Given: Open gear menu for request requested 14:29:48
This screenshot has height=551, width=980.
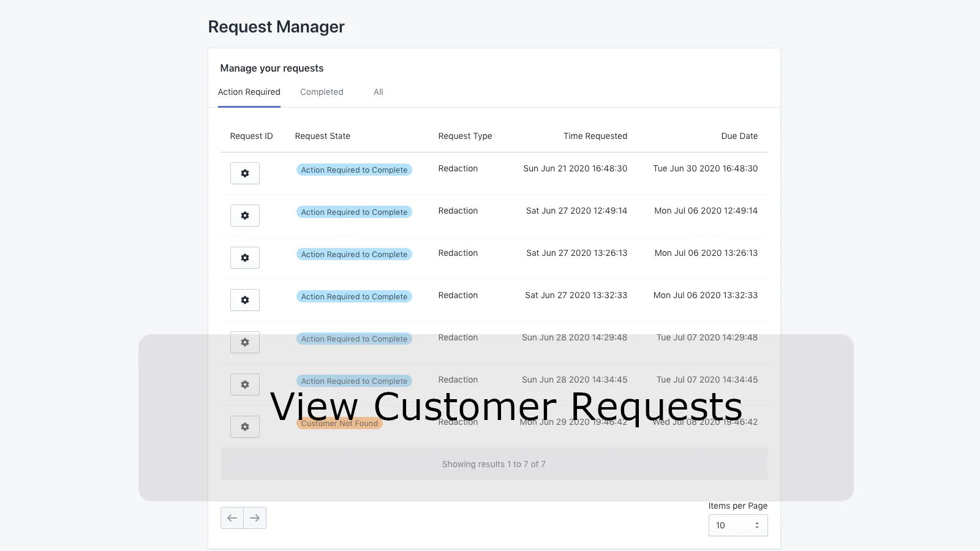Looking at the screenshot, I should [245, 342].
